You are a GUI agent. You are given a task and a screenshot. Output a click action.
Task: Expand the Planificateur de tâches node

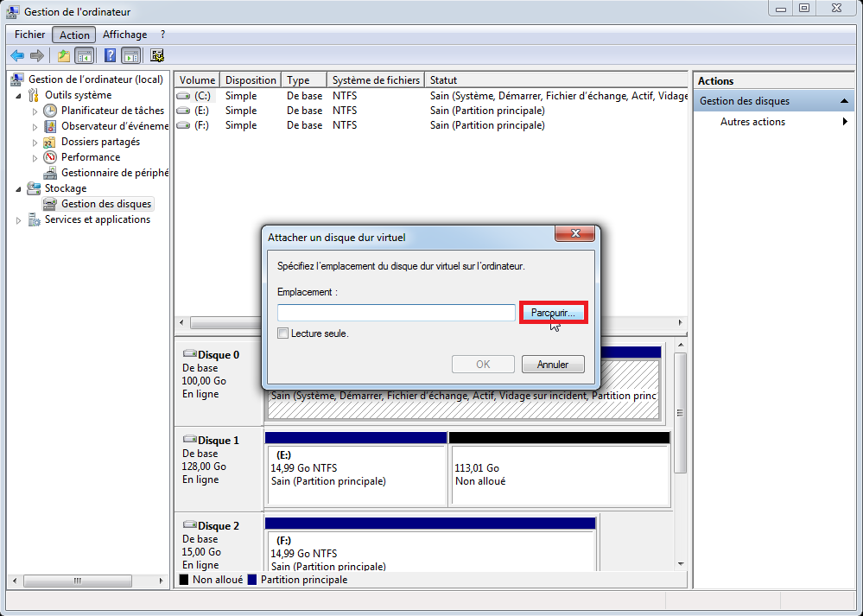coord(35,111)
